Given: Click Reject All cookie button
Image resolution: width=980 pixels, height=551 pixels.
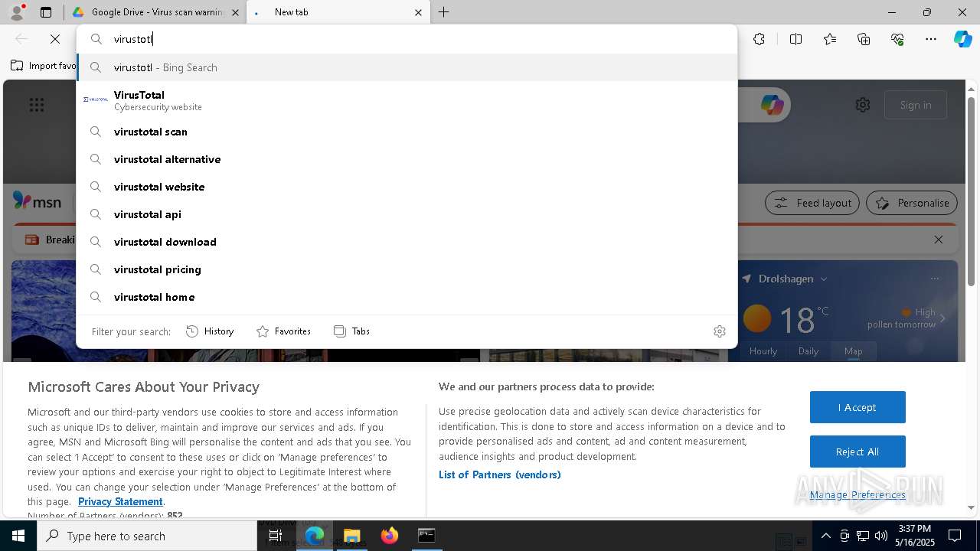Looking at the screenshot, I should (857, 452).
